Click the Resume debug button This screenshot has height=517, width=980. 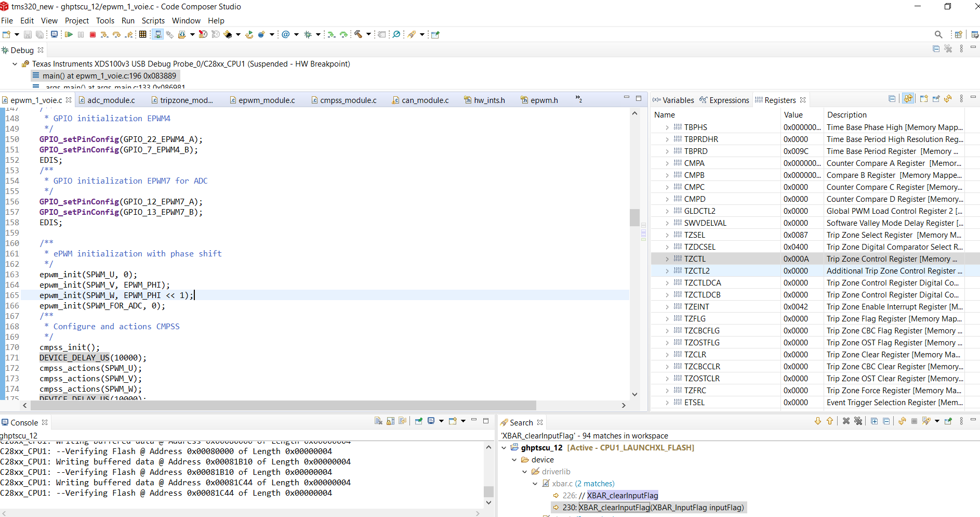(69, 34)
